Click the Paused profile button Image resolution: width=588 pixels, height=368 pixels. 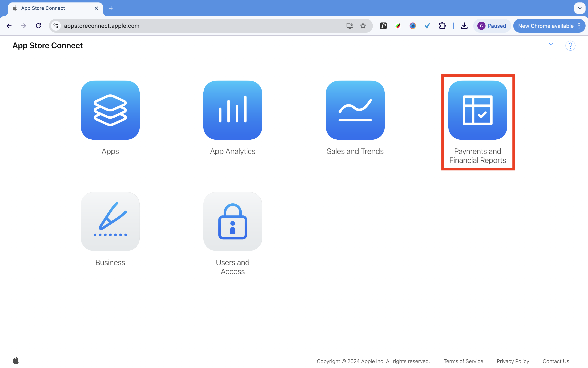[492, 26]
